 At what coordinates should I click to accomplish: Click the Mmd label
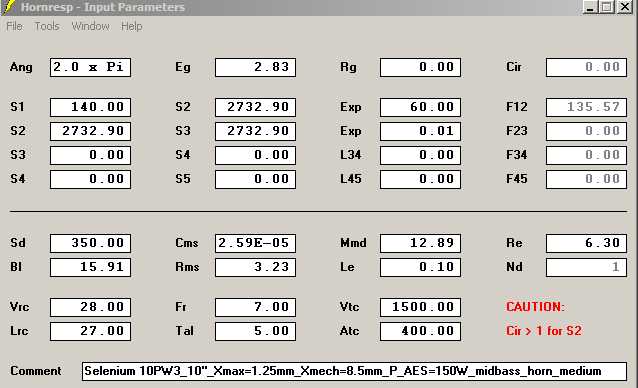tap(353, 243)
